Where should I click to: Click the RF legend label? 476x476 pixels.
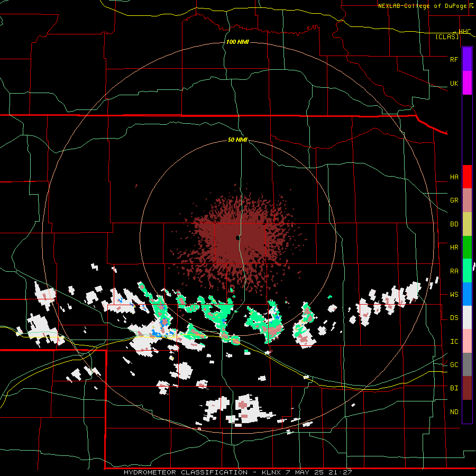454,59
